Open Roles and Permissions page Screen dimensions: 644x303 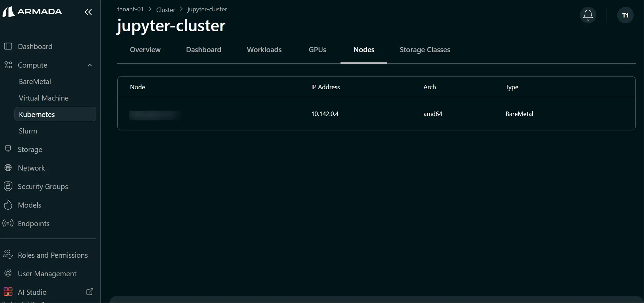53,255
